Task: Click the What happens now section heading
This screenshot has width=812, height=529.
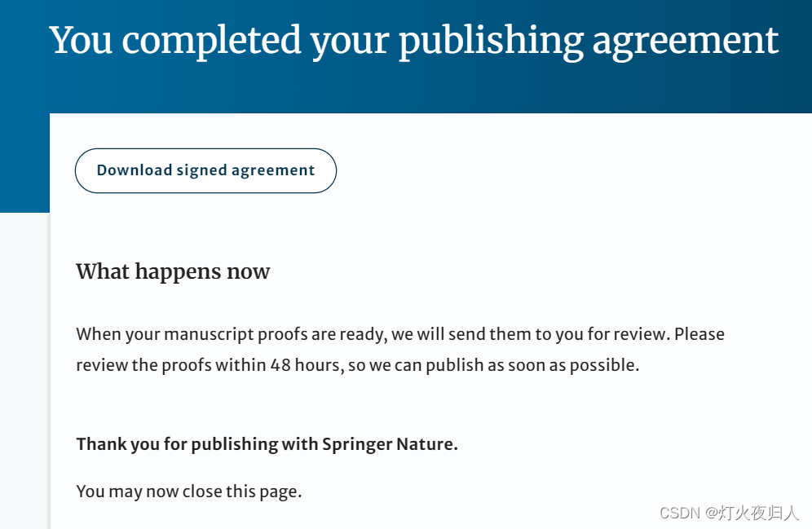Action: [172, 271]
